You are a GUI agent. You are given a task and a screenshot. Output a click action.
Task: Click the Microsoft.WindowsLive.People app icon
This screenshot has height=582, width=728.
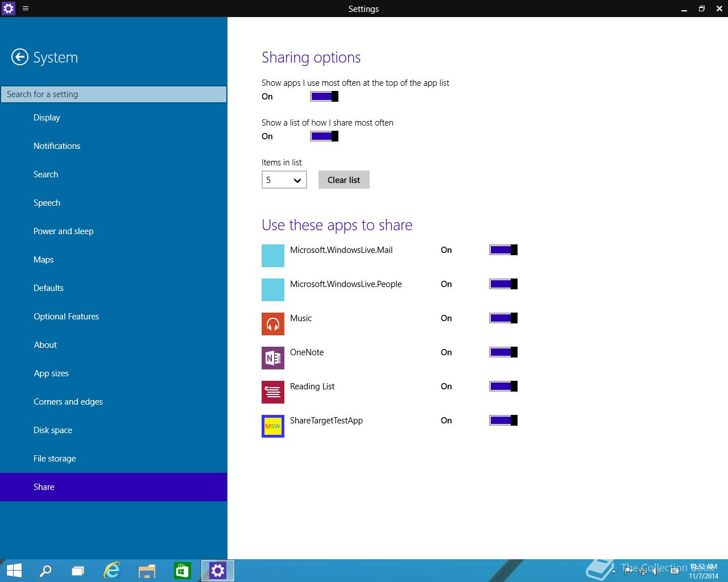point(273,290)
